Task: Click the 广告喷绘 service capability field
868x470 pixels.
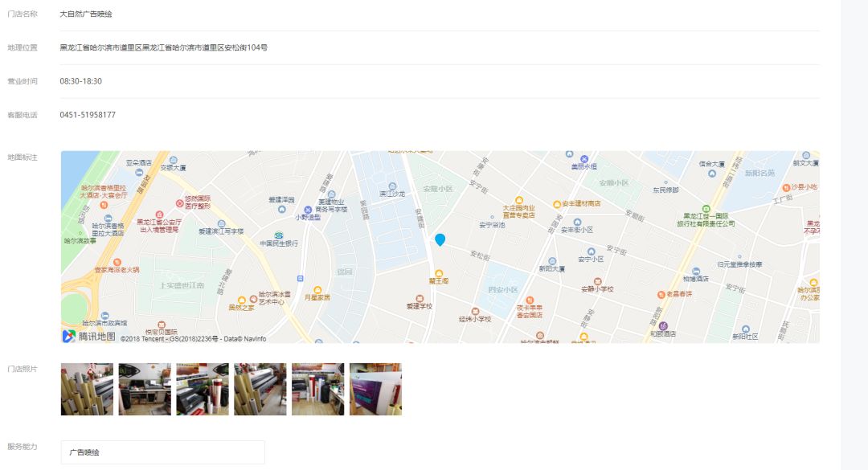Action: [x=162, y=452]
